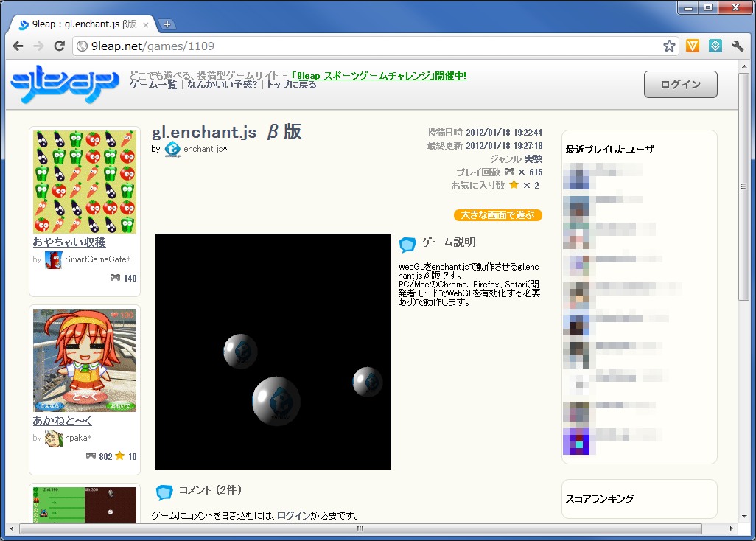The width and height of the screenshot is (756, 541).
Task: Click npaka author avatar icon
Action: 54,439
